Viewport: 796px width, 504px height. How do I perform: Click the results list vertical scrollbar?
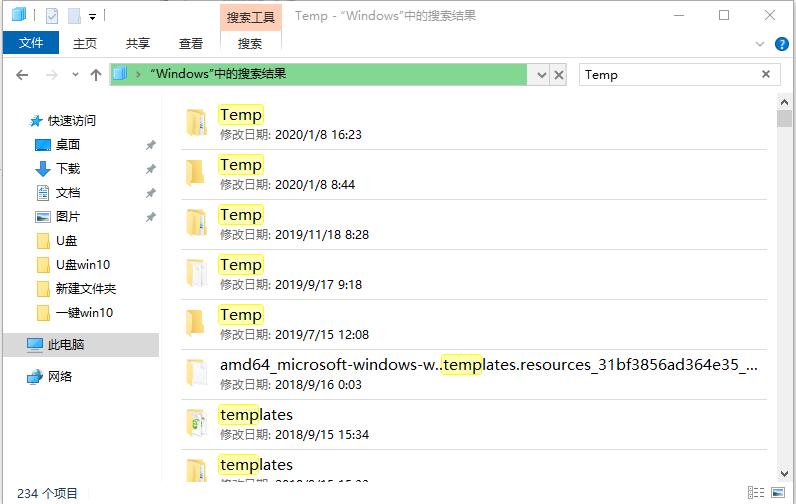coord(784,300)
